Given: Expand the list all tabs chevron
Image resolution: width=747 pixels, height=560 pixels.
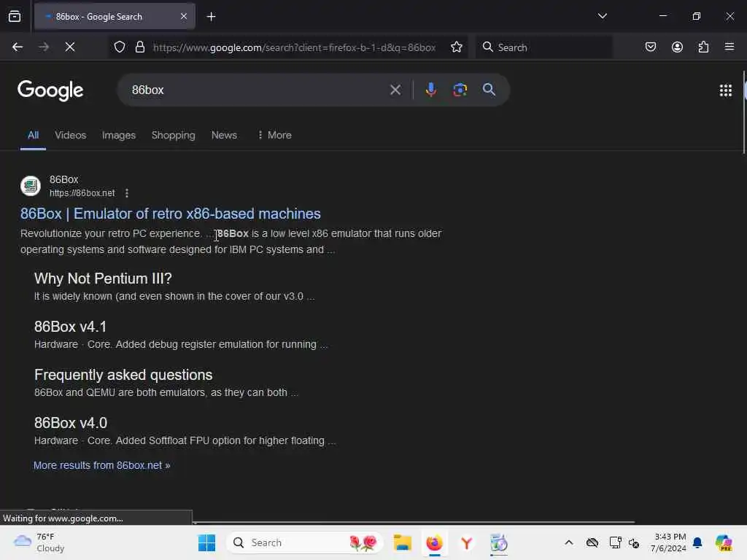Looking at the screenshot, I should (602, 16).
